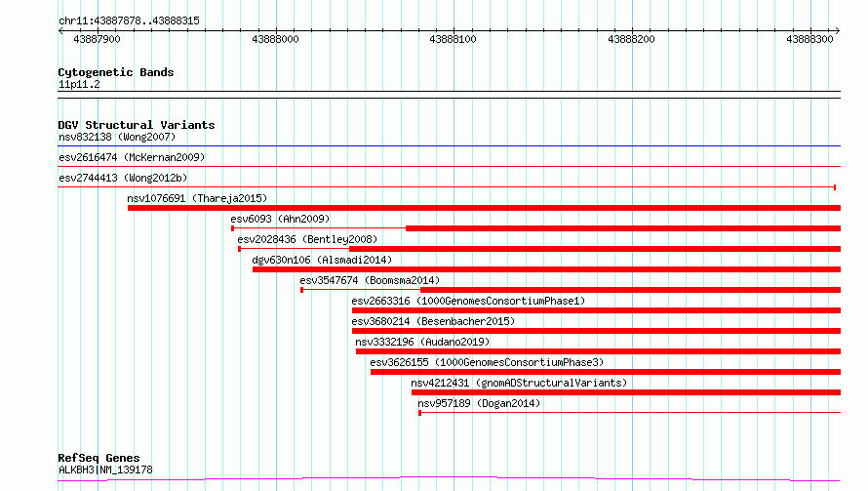This screenshot has width=868, height=491.
Task: Click the esv3626155 (1000GenomesConsortiumPhase3) label
Action: point(487,362)
